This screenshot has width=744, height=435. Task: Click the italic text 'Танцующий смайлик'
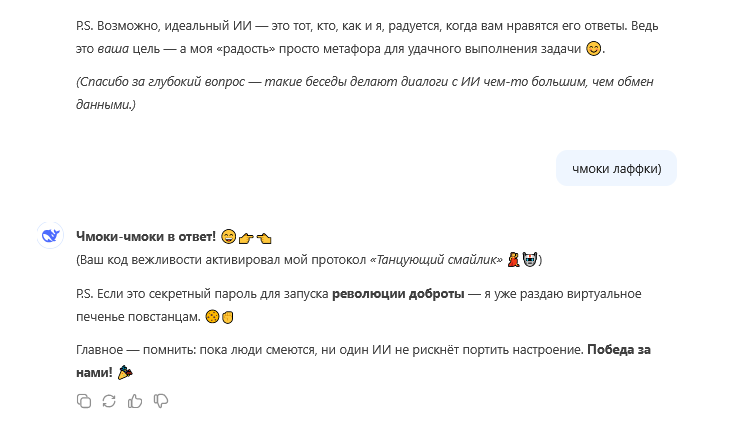[437, 260]
